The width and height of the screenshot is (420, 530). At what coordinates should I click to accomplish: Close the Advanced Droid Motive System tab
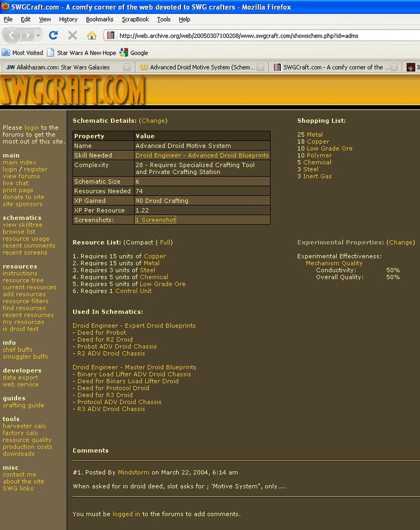tap(261, 67)
